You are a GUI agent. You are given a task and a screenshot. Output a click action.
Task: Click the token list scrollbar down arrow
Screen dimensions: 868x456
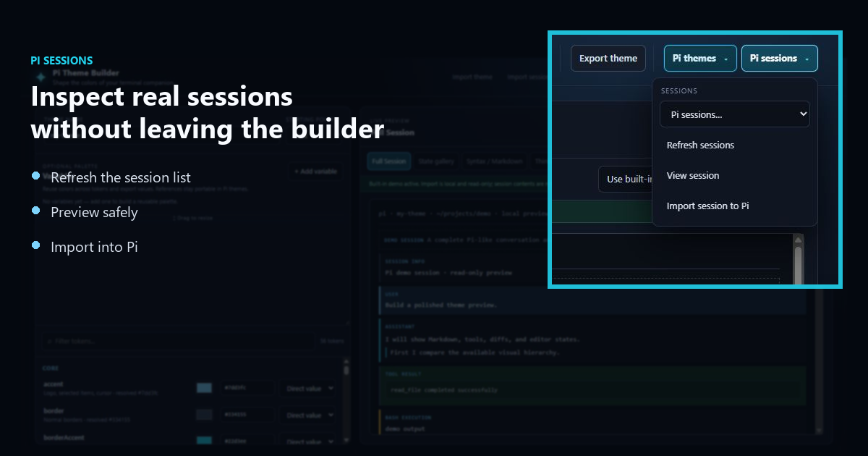click(x=346, y=439)
